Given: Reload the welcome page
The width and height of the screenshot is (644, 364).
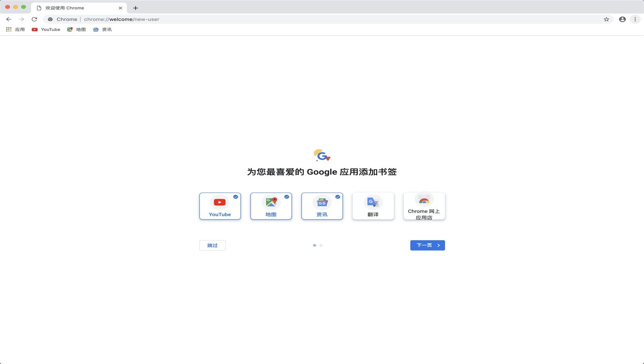Looking at the screenshot, I should 34,19.
